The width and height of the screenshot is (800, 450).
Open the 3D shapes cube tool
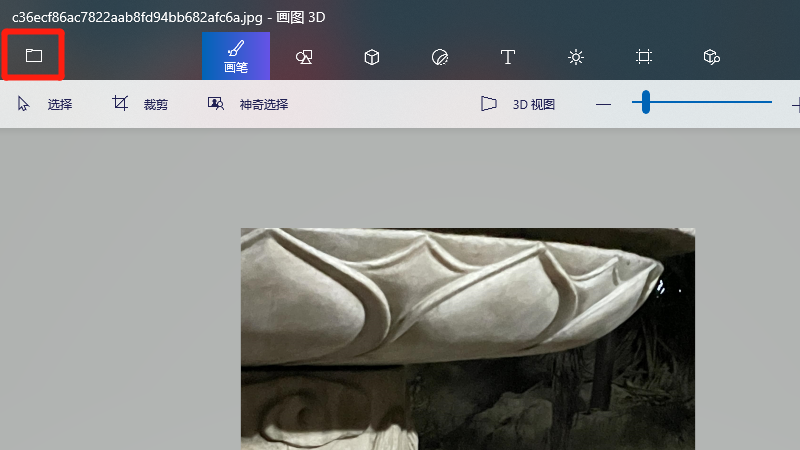[x=371, y=57]
